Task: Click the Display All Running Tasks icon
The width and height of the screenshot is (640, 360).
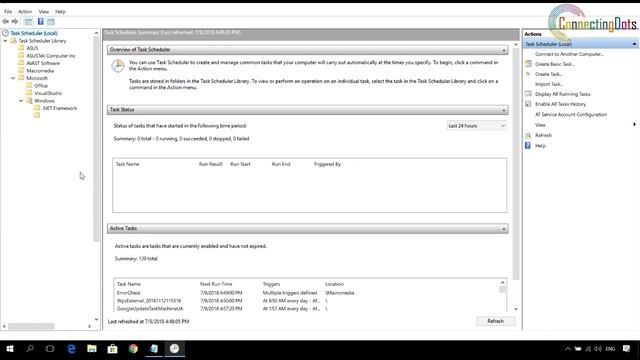Action: click(x=528, y=94)
